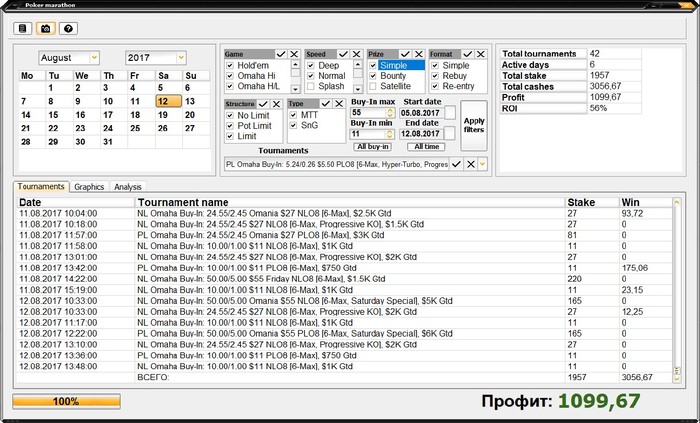Open the year dropdown showing 2017
Viewport: 700px width, 423px height.
181,58
